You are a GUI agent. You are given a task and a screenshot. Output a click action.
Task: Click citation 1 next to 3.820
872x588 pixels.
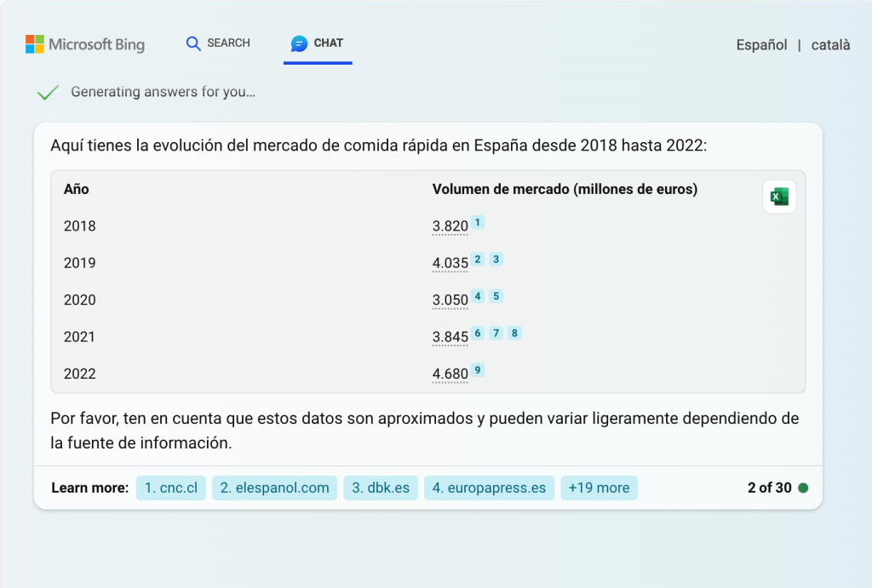pos(479,223)
